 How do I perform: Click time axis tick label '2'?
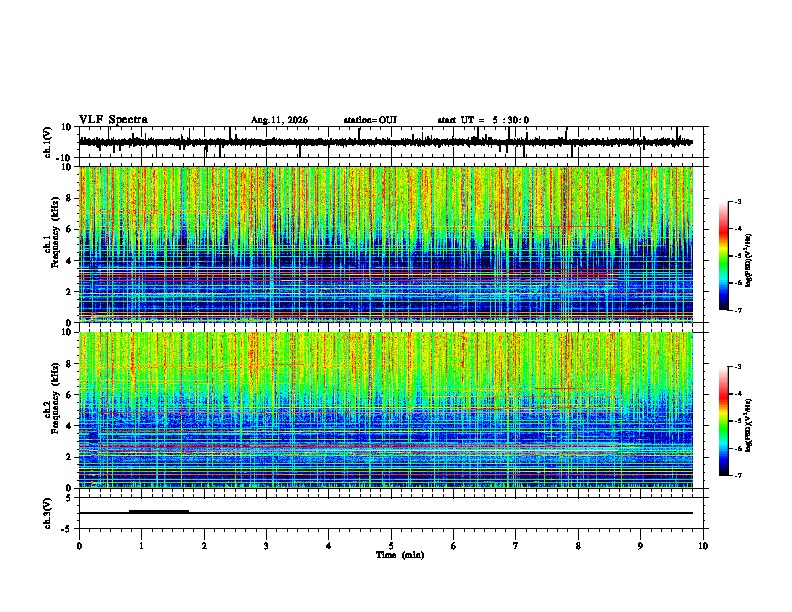tap(204, 546)
